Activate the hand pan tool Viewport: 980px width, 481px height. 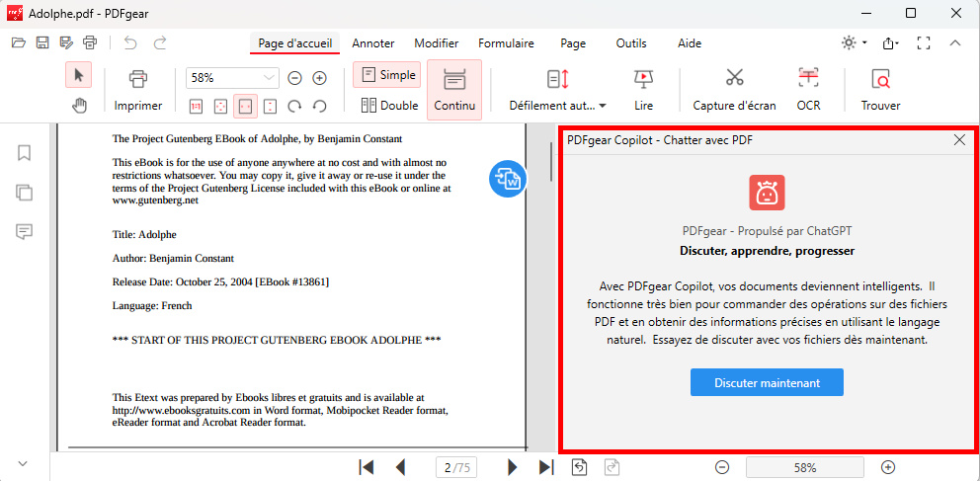[x=79, y=107]
